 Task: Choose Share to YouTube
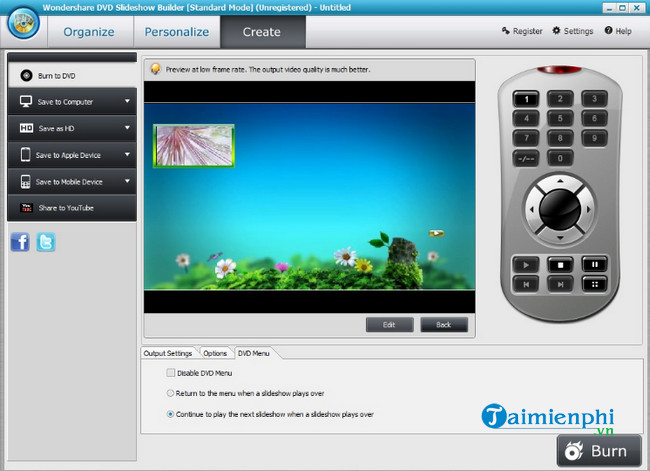click(72, 208)
